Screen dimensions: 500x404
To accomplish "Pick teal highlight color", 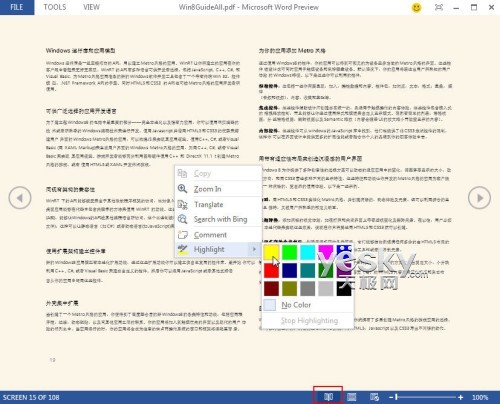I will pos(307,270).
